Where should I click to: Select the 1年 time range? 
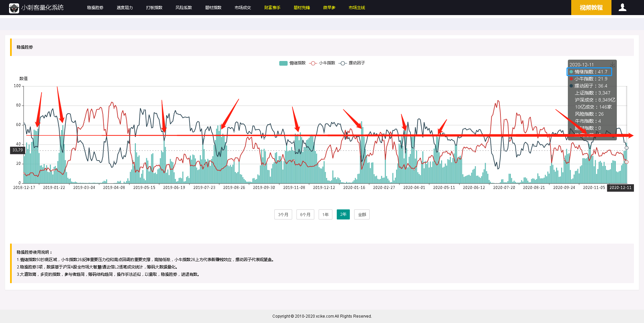[325, 214]
